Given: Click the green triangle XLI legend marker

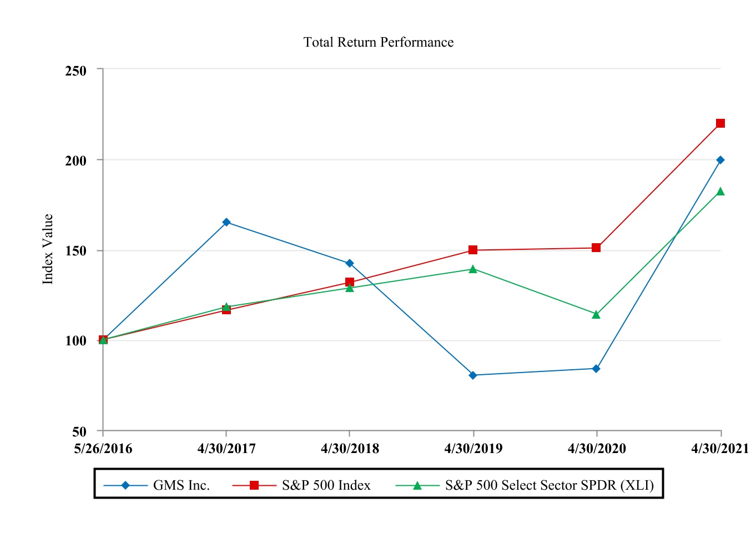Looking at the screenshot, I should coord(417,485).
